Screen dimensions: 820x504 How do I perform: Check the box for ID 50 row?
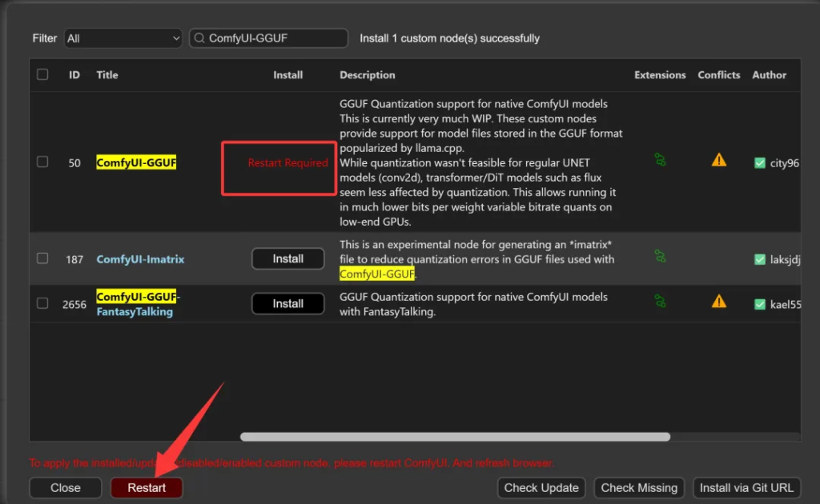42,162
